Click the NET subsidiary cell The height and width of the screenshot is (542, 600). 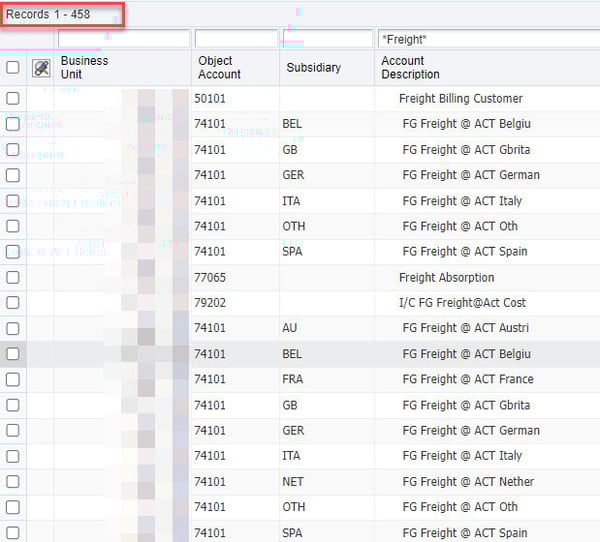tap(293, 482)
